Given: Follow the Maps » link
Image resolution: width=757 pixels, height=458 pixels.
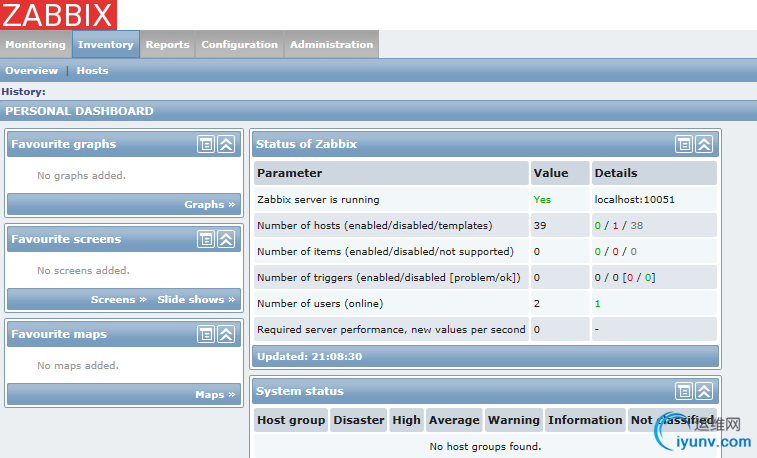Looking at the screenshot, I should [215, 395].
